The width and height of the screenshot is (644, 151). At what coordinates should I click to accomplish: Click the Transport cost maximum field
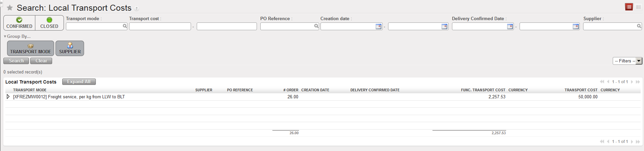227,26
